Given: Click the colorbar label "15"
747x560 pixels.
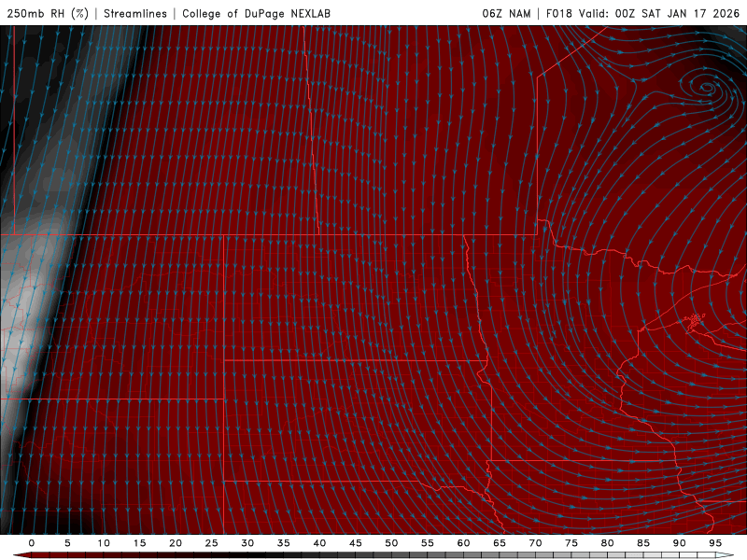Looking at the screenshot, I should click(139, 543).
